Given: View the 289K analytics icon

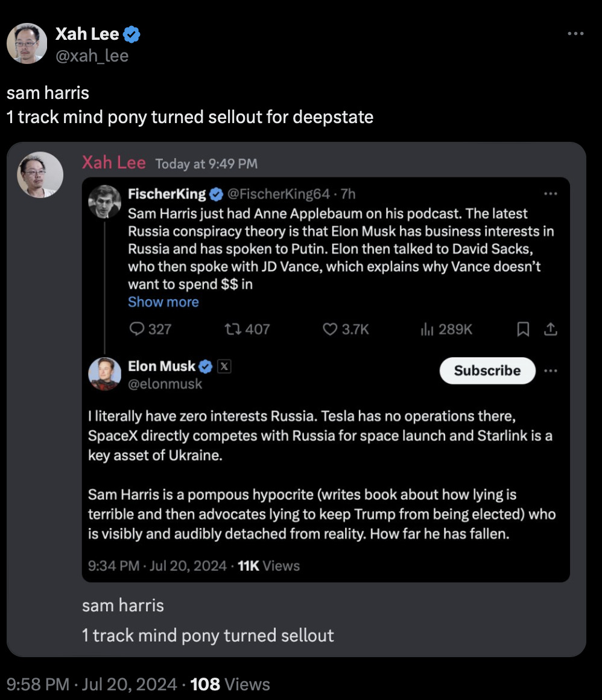Looking at the screenshot, I should (x=427, y=329).
